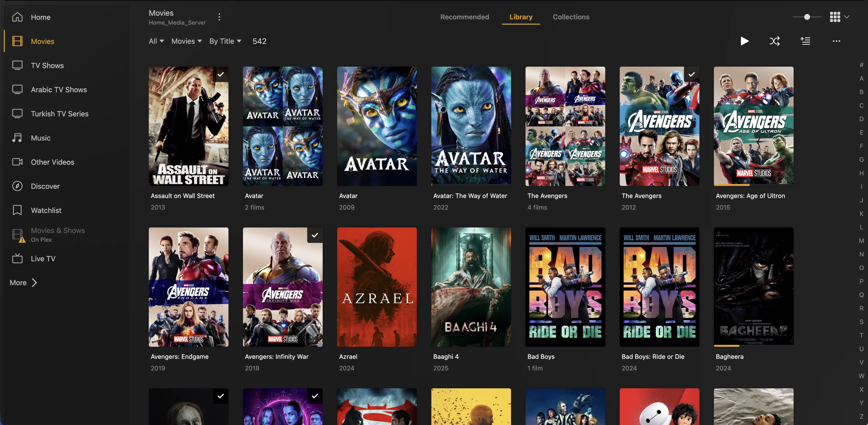Open the Home sidebar icon
This screenshot has height=425, width=868.
tap(17, 17)
